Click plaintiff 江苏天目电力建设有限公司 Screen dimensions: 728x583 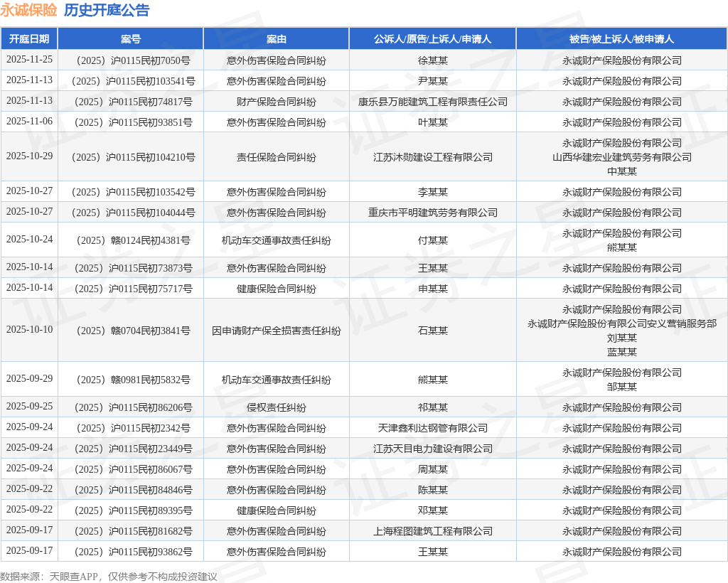point(433,449)
